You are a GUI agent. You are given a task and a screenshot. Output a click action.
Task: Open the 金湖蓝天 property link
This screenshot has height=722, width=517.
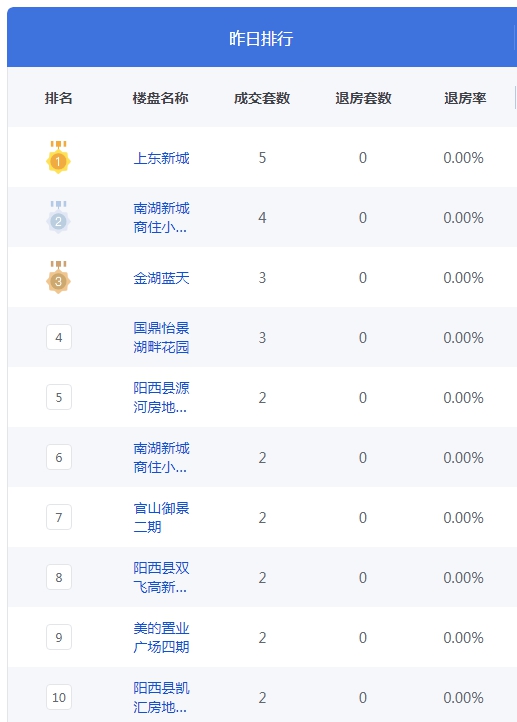pyautogui.click(x=161, y=278)
